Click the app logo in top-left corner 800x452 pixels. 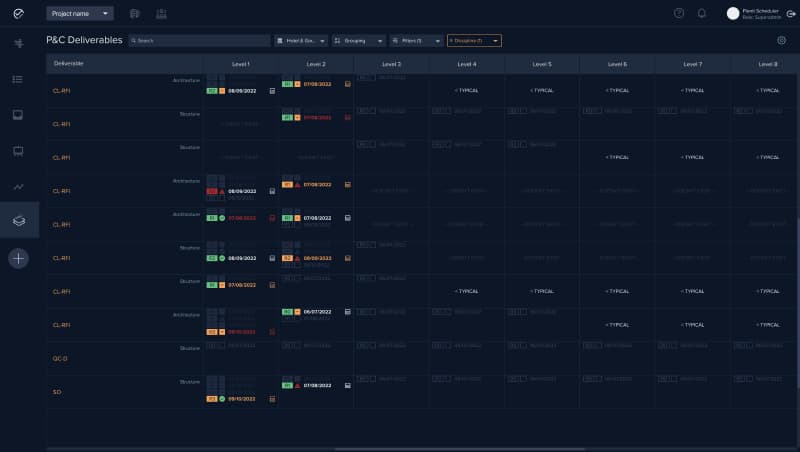point(18,13)
